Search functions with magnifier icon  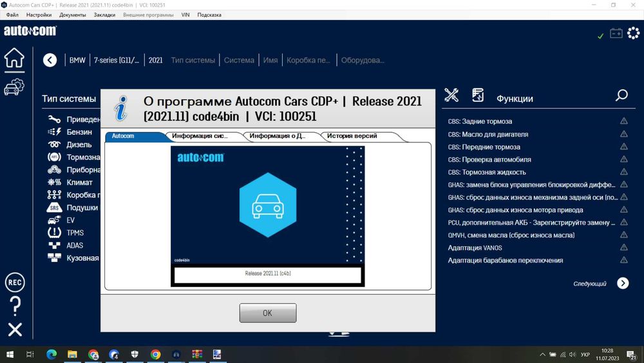coord(622,95)
